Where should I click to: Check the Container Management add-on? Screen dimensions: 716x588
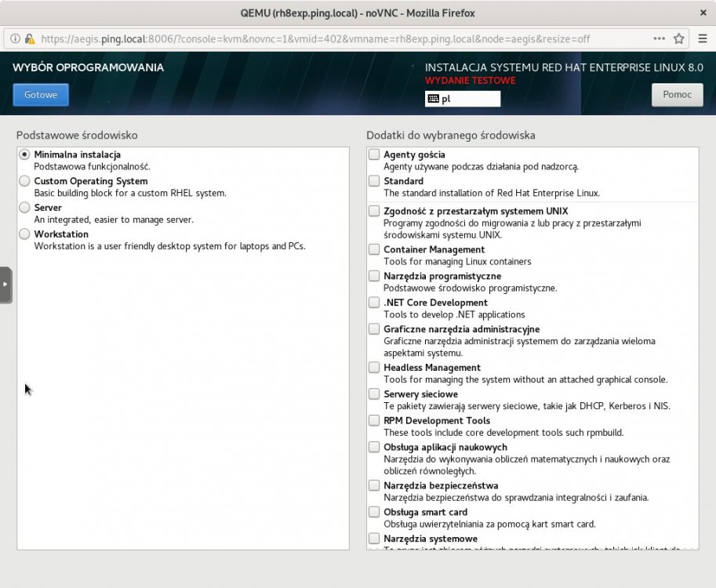374,249
